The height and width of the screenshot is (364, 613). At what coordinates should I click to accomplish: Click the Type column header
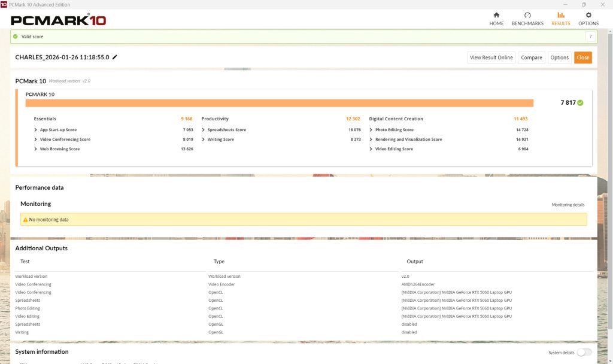[x=219, y=262]
